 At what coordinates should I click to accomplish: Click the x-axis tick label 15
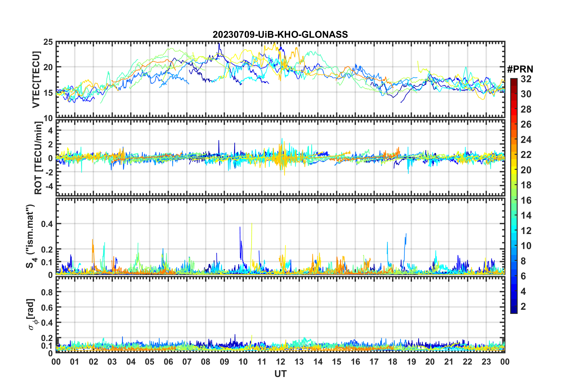coord(337,362)
